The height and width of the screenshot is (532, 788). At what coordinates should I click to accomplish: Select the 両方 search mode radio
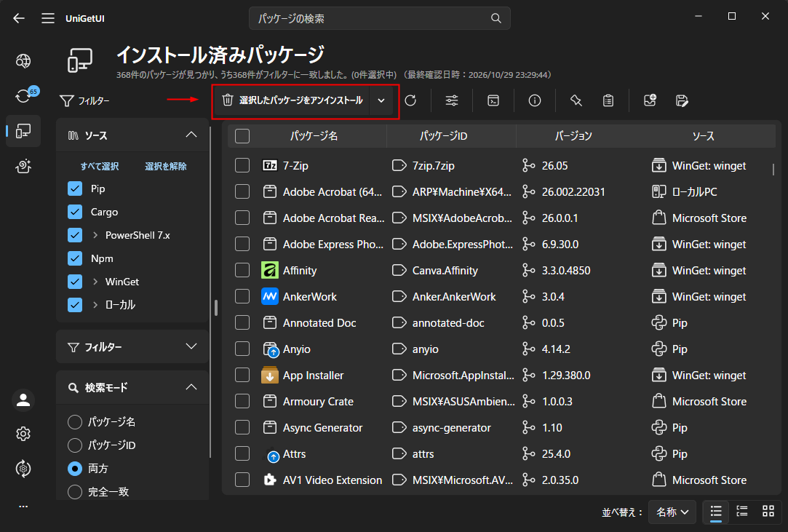75,469
